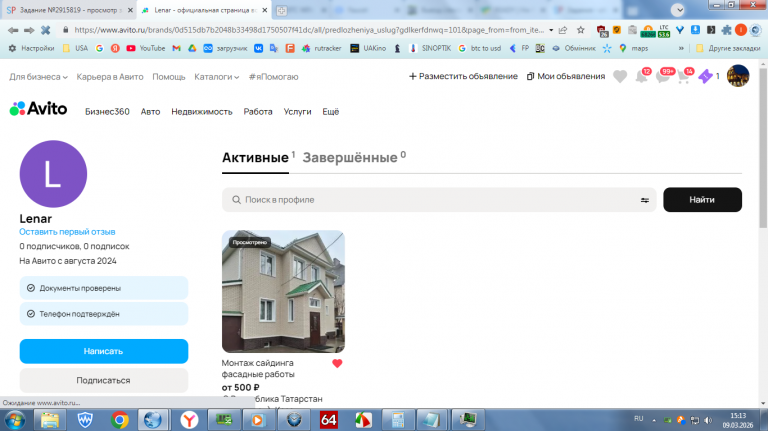Open Yandex bookmark icon

115,48
